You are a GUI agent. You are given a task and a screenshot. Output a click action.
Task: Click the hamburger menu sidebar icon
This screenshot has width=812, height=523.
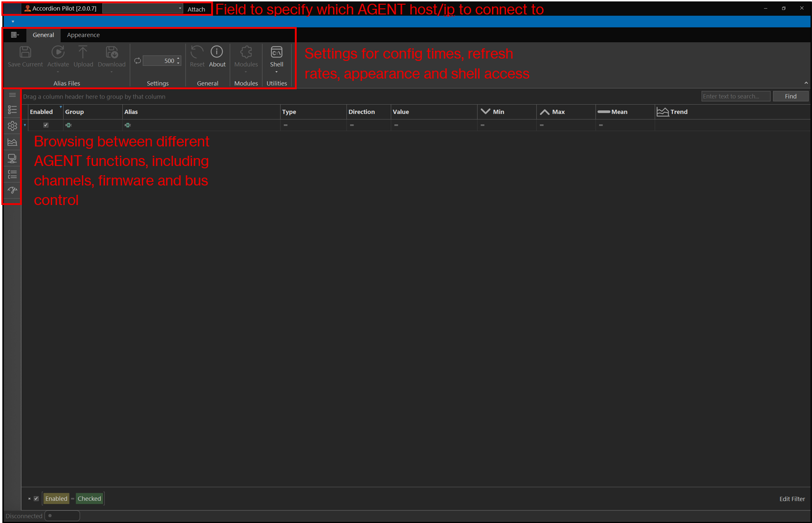coord(13,95)
